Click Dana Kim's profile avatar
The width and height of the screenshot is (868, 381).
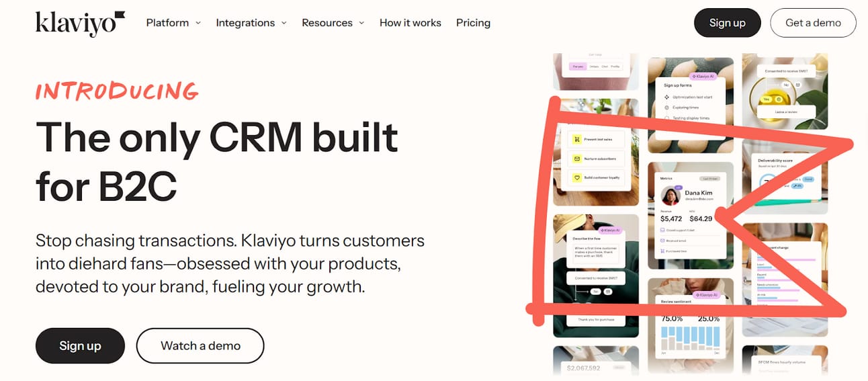[671, 196]
